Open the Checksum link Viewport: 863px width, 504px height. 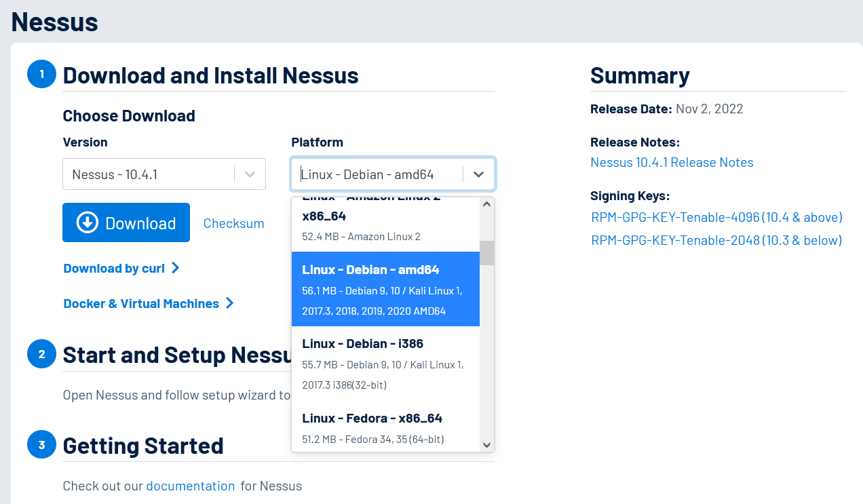(233, 223)
